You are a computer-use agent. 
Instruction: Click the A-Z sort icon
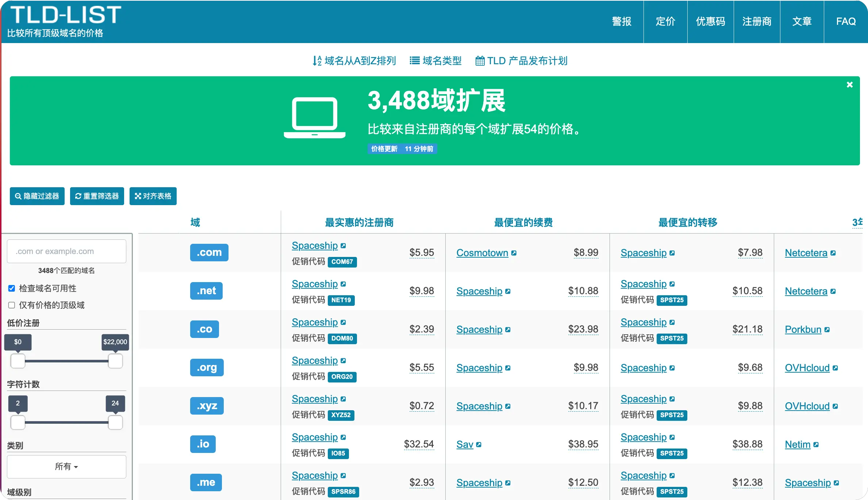pos(317,61)
